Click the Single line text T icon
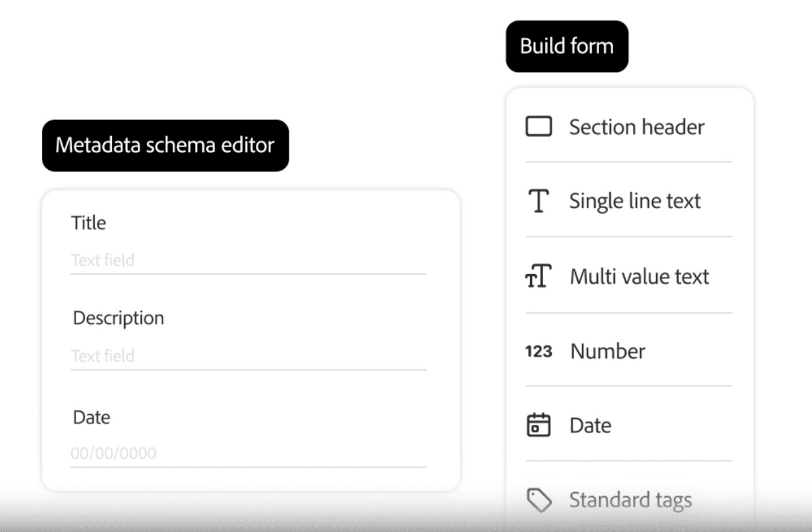 (x=539, y=201)
